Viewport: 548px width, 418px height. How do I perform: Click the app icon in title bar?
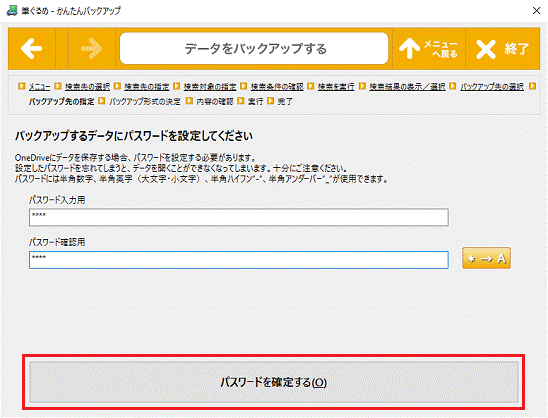click(x=12, y=10)
